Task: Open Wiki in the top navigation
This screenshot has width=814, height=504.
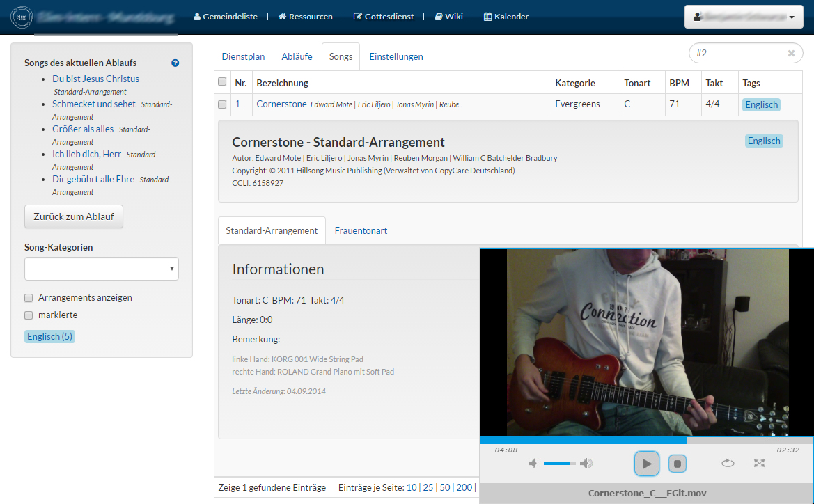Action: point(448,17)
